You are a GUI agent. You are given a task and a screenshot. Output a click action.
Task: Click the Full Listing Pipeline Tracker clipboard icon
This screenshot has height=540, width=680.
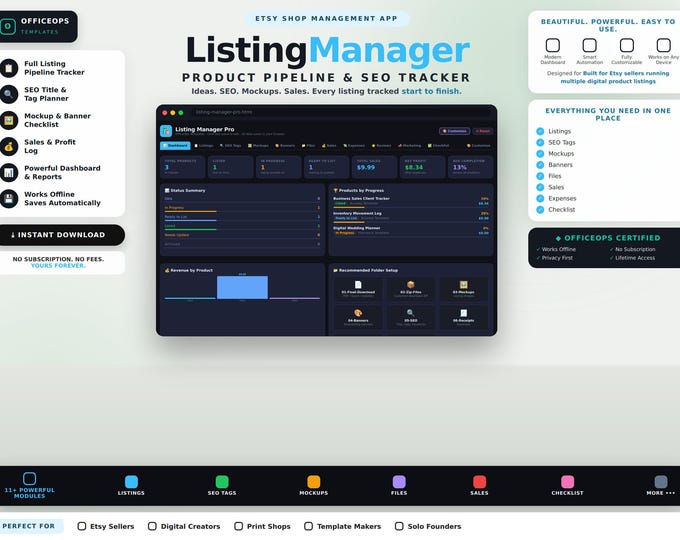click(x=9, y=68)
